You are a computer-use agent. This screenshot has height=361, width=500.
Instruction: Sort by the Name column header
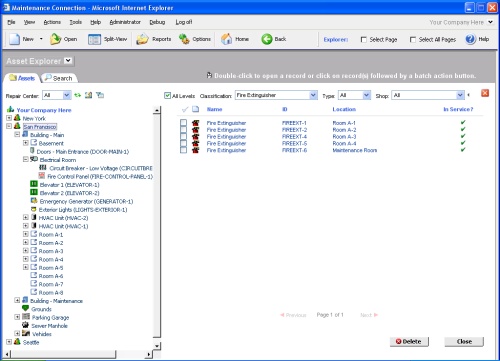click(214, 109)
